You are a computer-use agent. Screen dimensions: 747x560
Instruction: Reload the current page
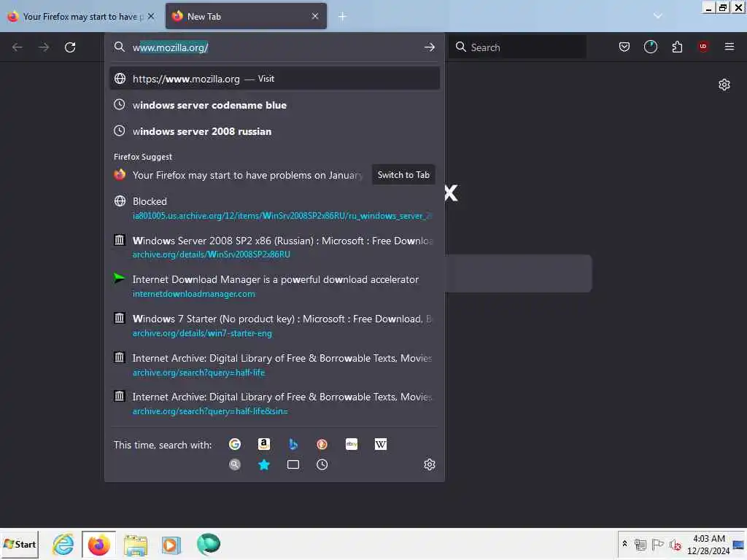point(70,47)
